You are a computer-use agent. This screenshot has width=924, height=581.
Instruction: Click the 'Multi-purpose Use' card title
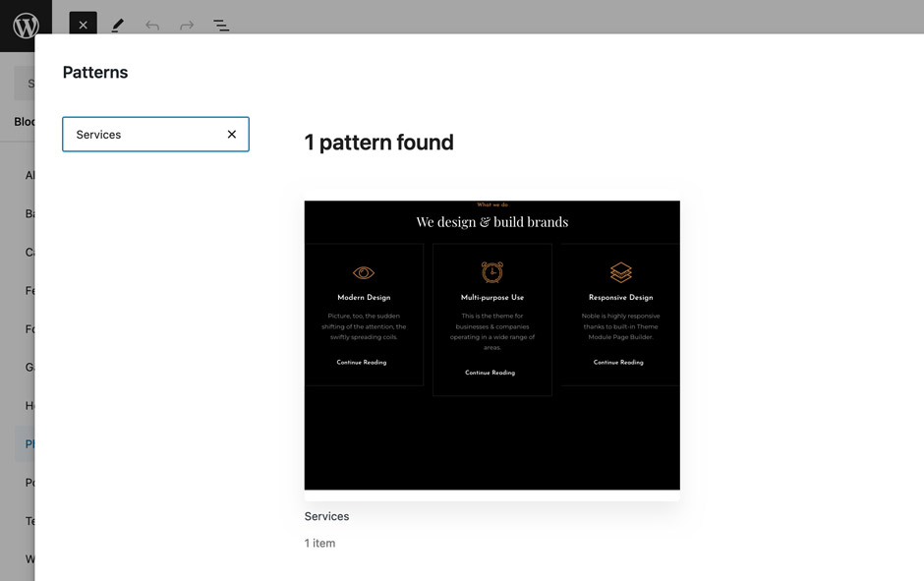coord(491,297)
